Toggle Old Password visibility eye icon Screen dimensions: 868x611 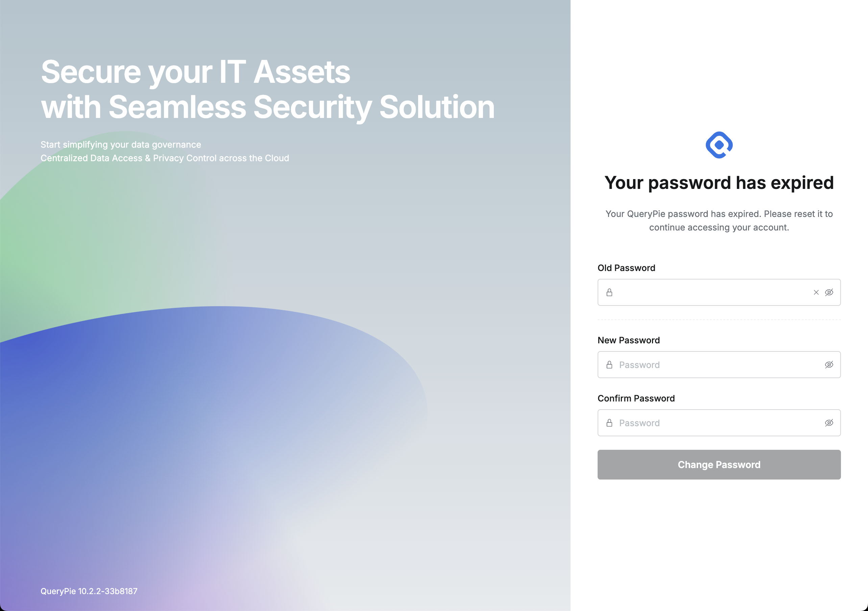click(x=829, y=292)
